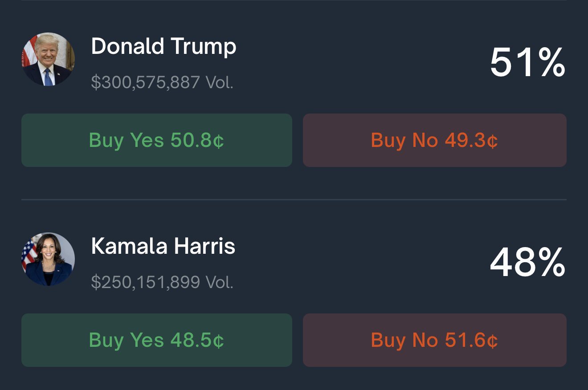Select the Buy Yes 50.8¢ button for Trump
This screenshot has width=588, height=390.
pos(157,140)
